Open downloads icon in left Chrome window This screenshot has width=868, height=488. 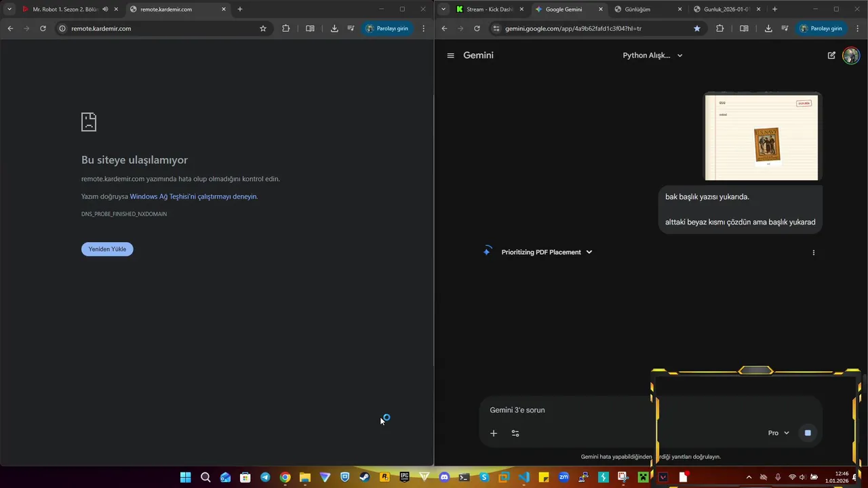[334, 28]
